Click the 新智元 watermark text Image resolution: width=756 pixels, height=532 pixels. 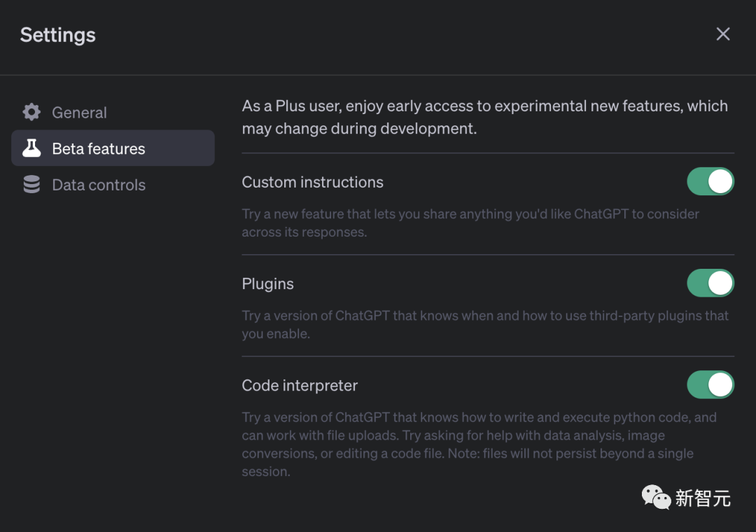click(x=702, y=498)
